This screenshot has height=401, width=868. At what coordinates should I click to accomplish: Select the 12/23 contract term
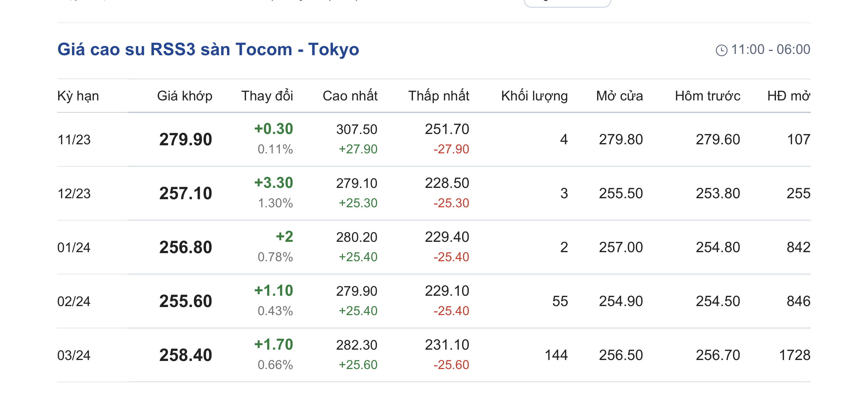[x=74, y=194]
